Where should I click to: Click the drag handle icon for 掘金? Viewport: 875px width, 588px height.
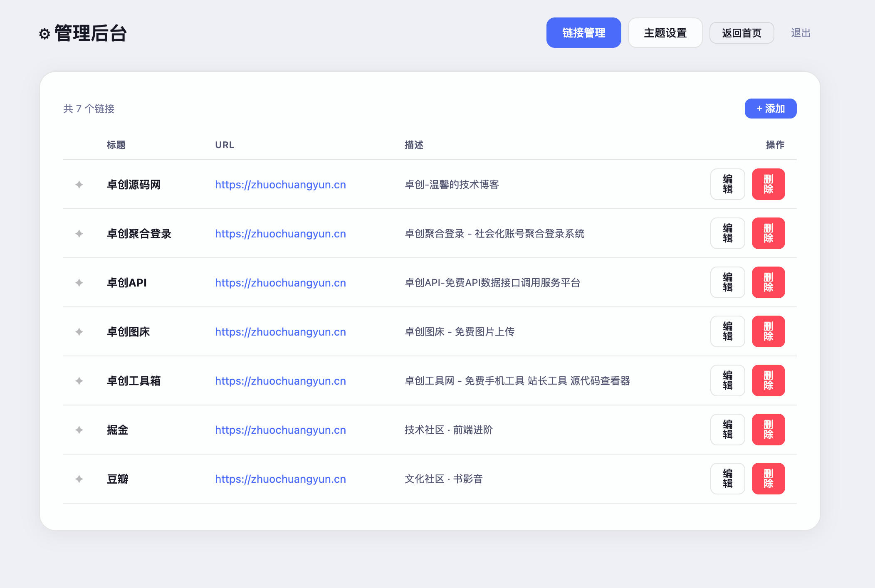[79, 430]
